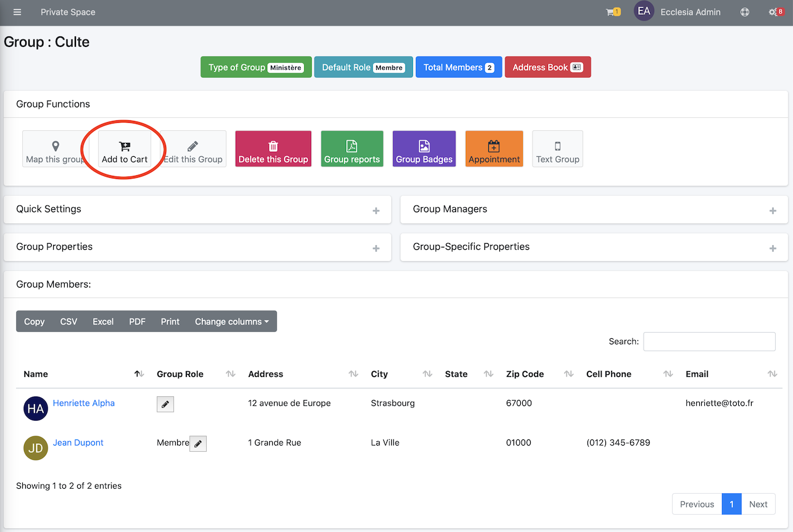Image resolution: width=793 pixels, height=532 pixels.
Task: Sort table by Zip Code column
Action: (x=539, y=374)
